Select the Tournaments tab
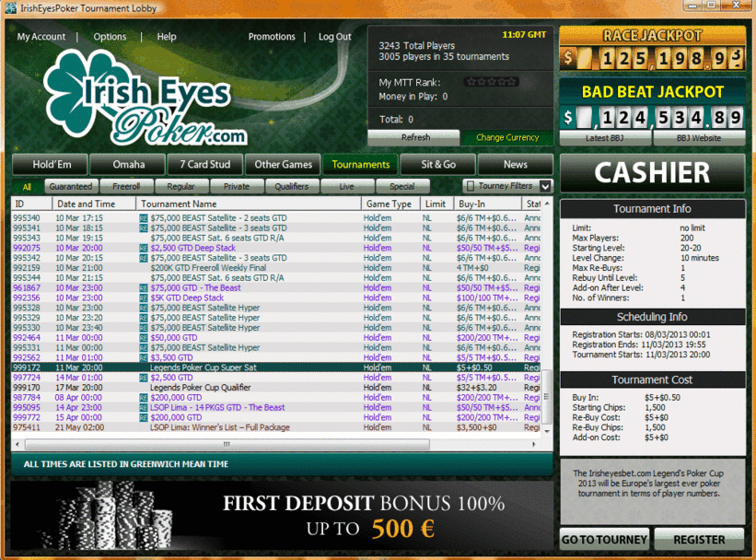The width and height of the screenshot is (756, 560). (361, 165)
